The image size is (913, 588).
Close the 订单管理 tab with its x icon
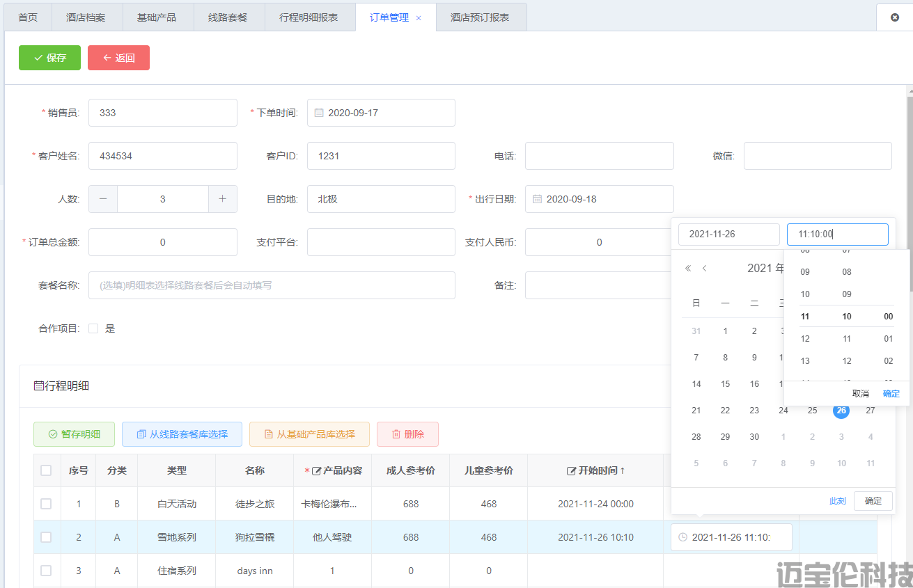[419, 18]
